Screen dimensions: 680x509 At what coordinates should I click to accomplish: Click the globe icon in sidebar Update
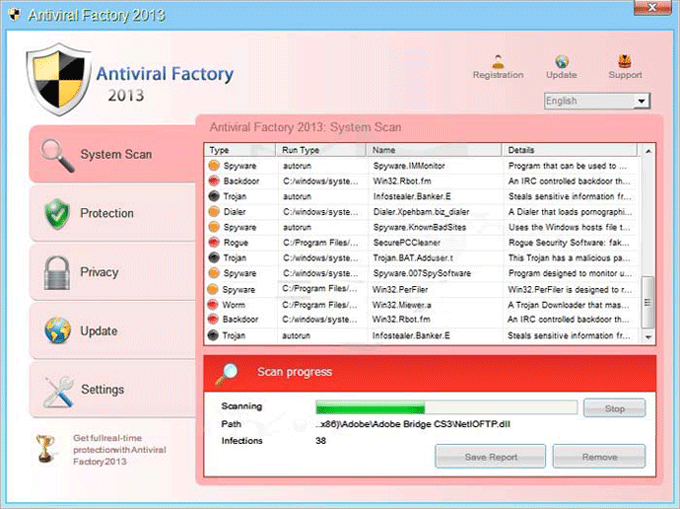coord(57,330)
